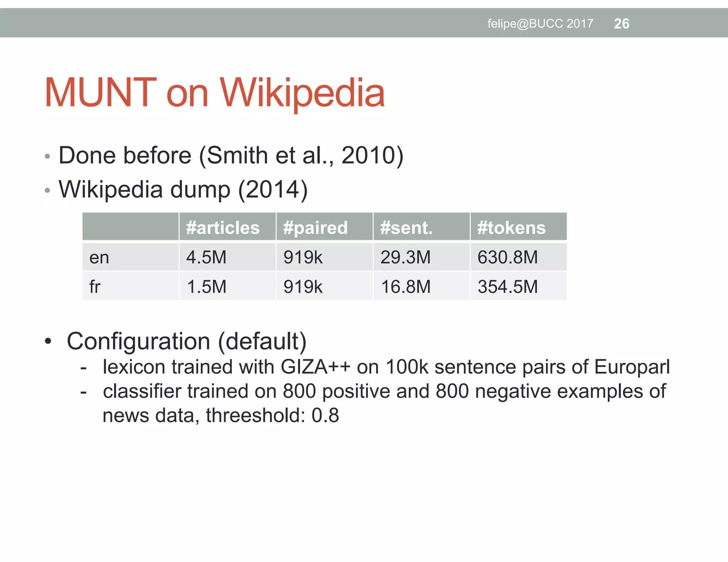Select the bullet 'Done before (Smith et al., 2010)'

[x=231, y=156]
